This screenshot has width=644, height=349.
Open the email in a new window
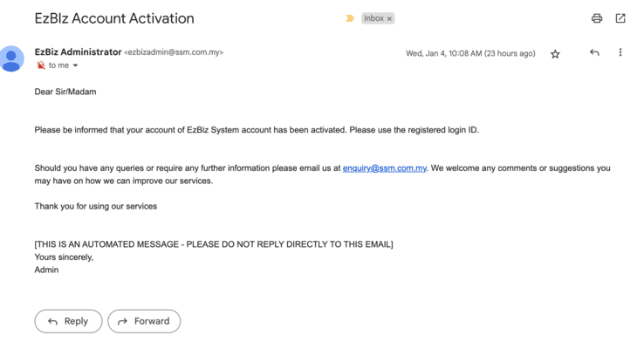coord(620,18)
